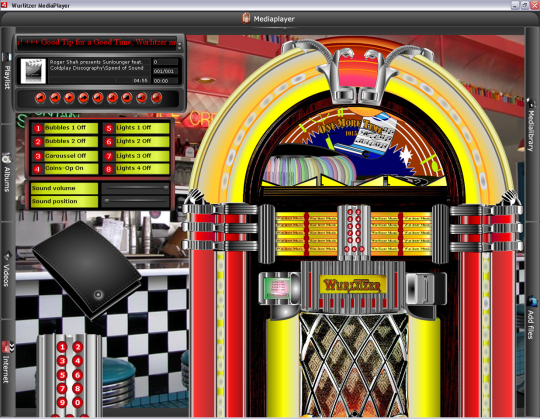Toggle Bubbles 2 Off switch
This screenshot has width=540, height=419.
65,142
